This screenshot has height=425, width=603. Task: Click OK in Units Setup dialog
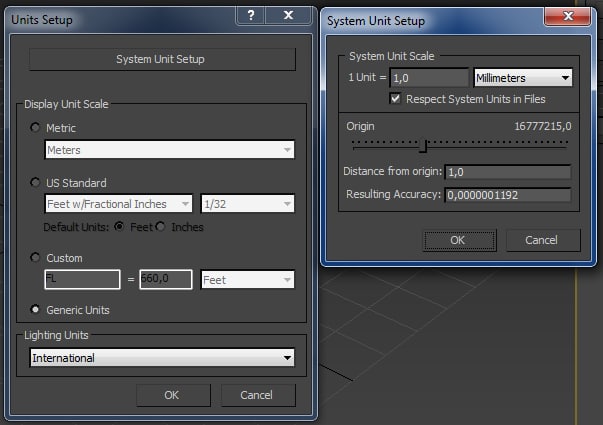click(x=173, y=395)
